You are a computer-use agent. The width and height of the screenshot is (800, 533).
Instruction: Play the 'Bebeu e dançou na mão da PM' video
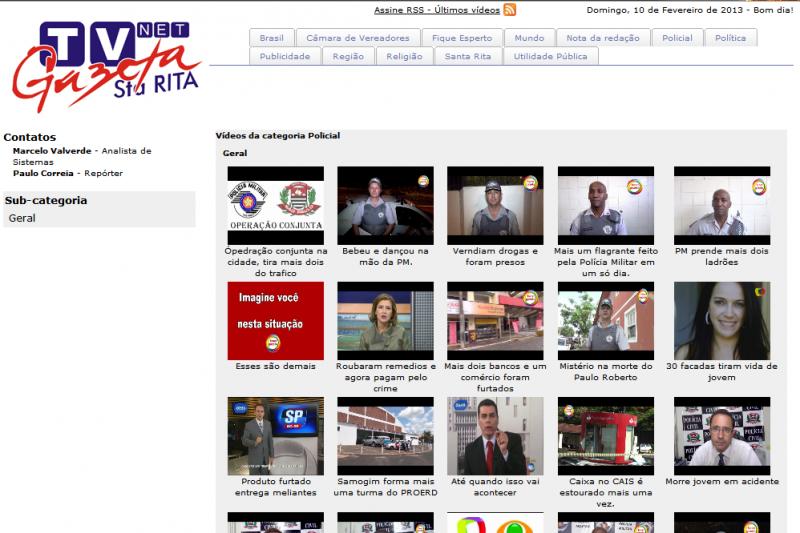(385, 205)
